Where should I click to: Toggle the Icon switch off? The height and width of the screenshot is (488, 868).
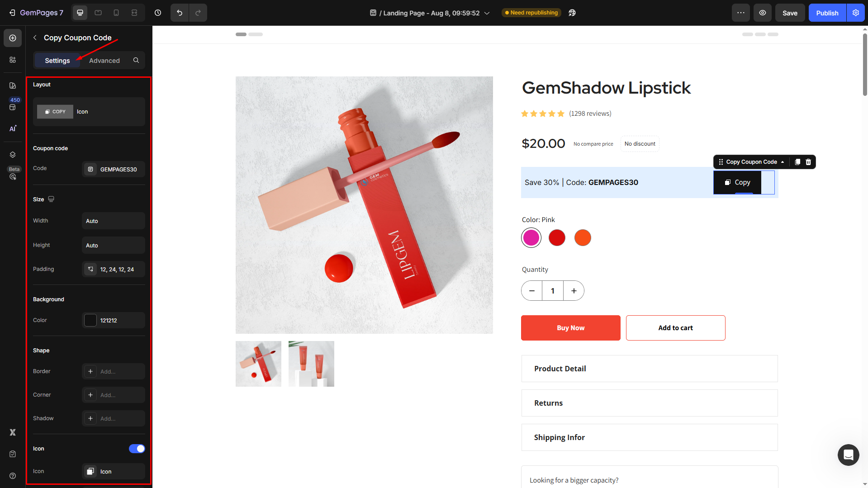click(137, 449)
